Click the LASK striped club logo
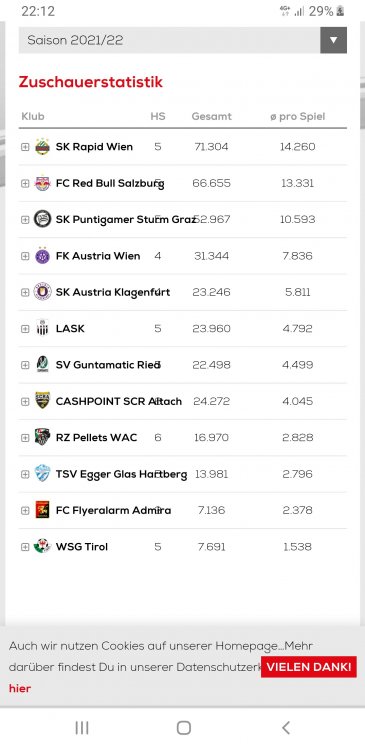This screenshot has width=365, height=750. click(43, 329)
